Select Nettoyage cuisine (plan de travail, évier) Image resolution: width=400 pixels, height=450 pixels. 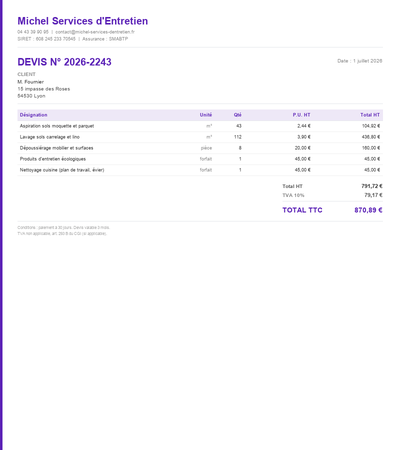click(x=62, y=170)
